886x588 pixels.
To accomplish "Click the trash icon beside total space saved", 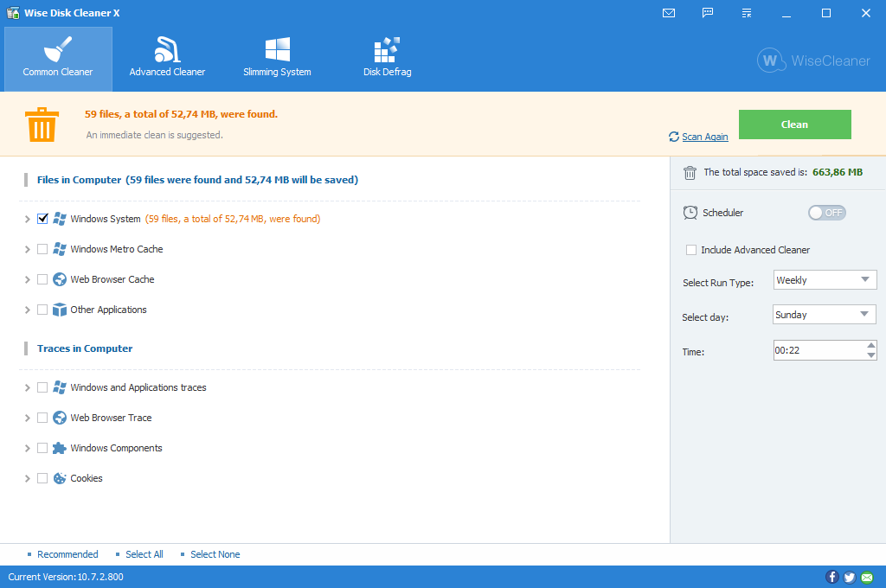I will click(x=690, y=173).
